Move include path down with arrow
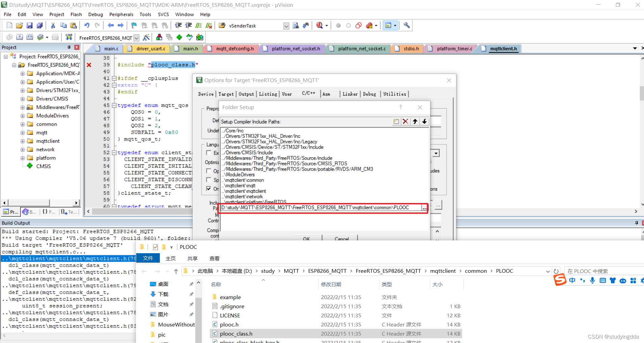The height and width of the screenshot is (343, 644). (x=424, y=122)
